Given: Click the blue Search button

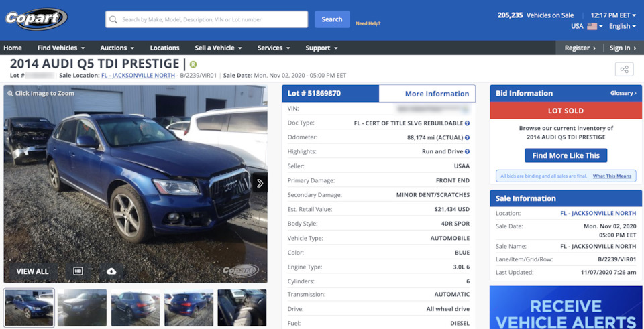Looking at the screenshot, I should coord(332,19).
